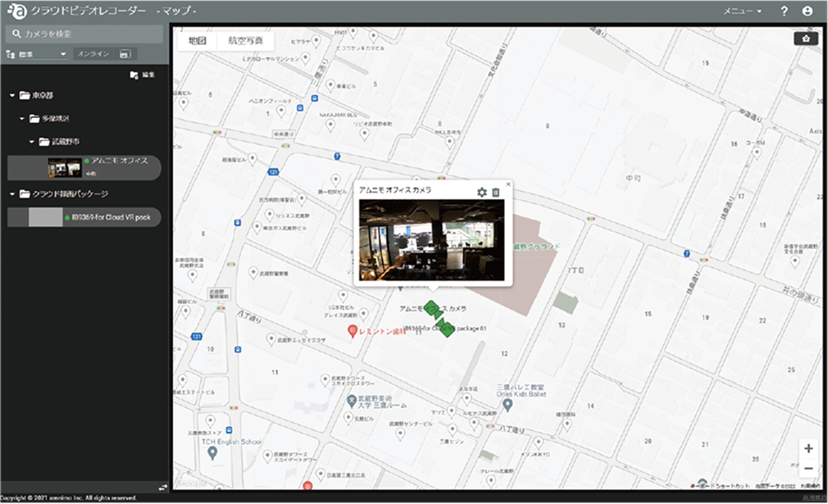The image size is (828, 504).
Task: Collapse the 多摩地区 folder arrow
Action: [21, 119]
